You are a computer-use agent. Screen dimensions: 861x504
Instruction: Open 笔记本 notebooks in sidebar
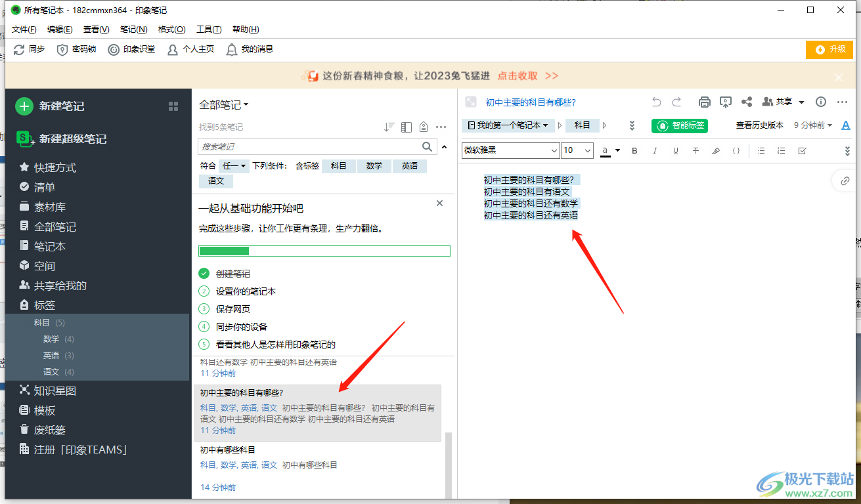point(43,246)
